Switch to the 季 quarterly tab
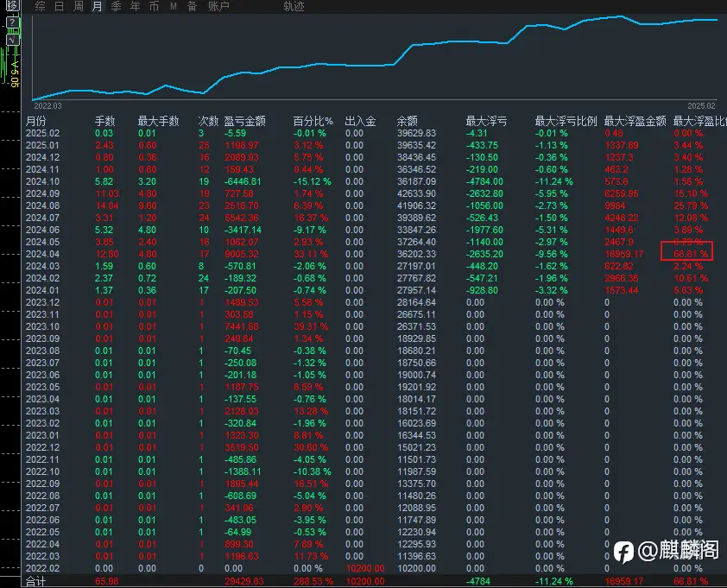The image size is (727, 588). pos(116,6)
